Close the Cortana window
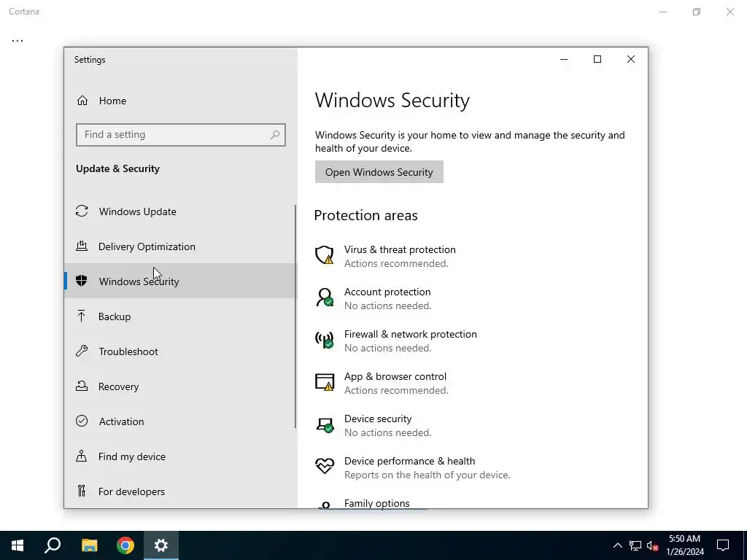Screen dimensions: 747x560 729,12
